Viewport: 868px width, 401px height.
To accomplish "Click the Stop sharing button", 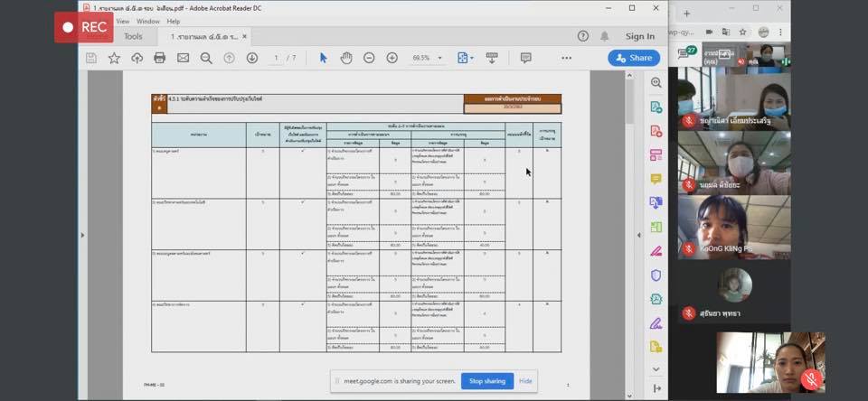I will coord(487,381).
